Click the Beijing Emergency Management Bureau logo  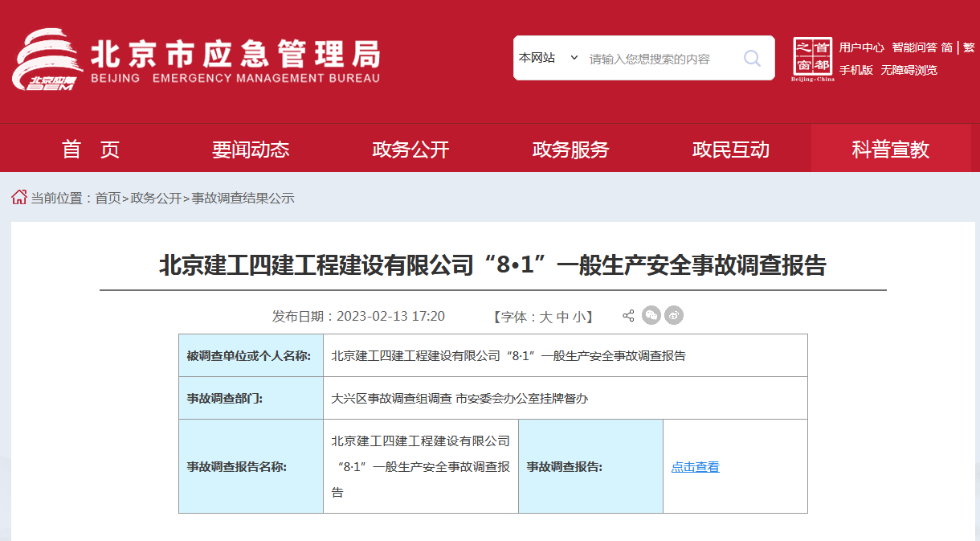(196, 59)
